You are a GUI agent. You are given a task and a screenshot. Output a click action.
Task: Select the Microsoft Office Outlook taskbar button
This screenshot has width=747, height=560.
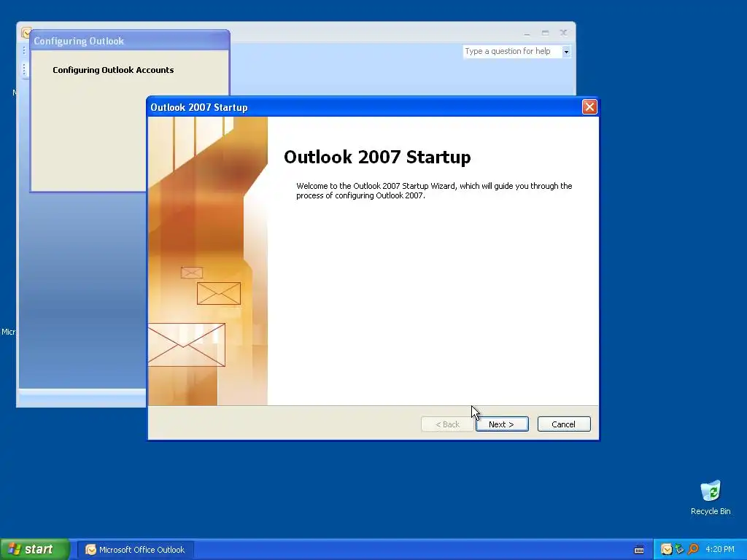point(136,550)
